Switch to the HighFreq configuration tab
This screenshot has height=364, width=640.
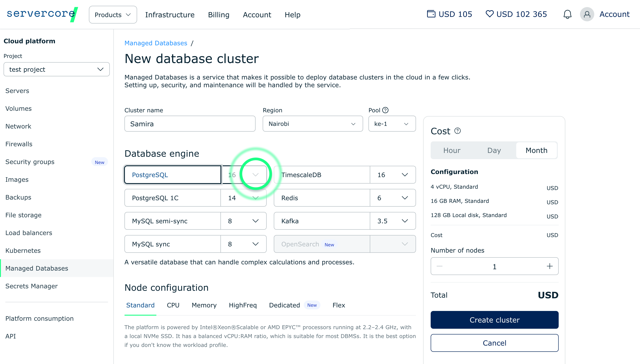(x=242, y=305)
